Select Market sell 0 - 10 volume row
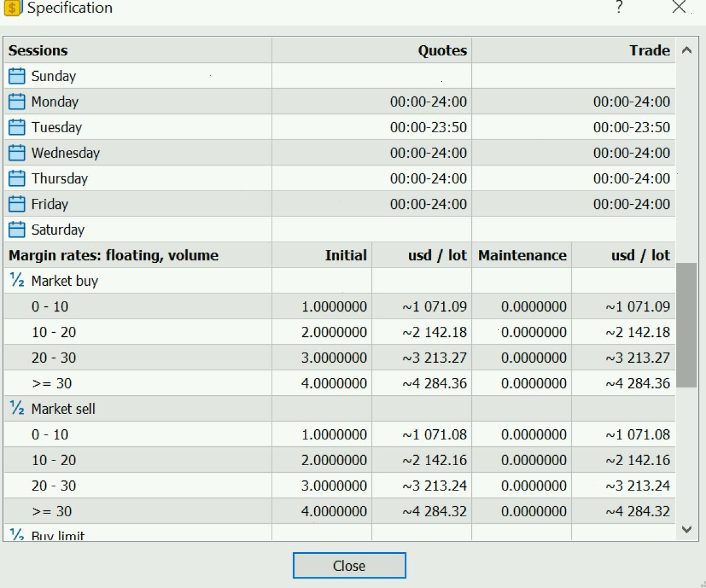This screenshot has width=706, height=588. [340, 435]
